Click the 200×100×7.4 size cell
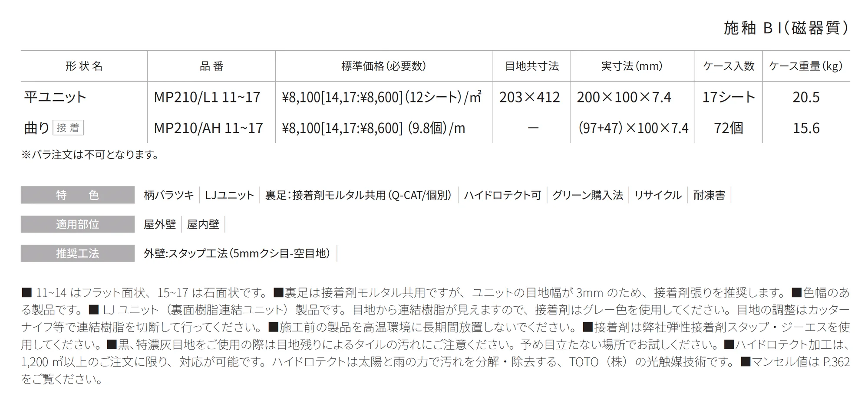This screenshot has height=403, width=868. tap(624, 97)
